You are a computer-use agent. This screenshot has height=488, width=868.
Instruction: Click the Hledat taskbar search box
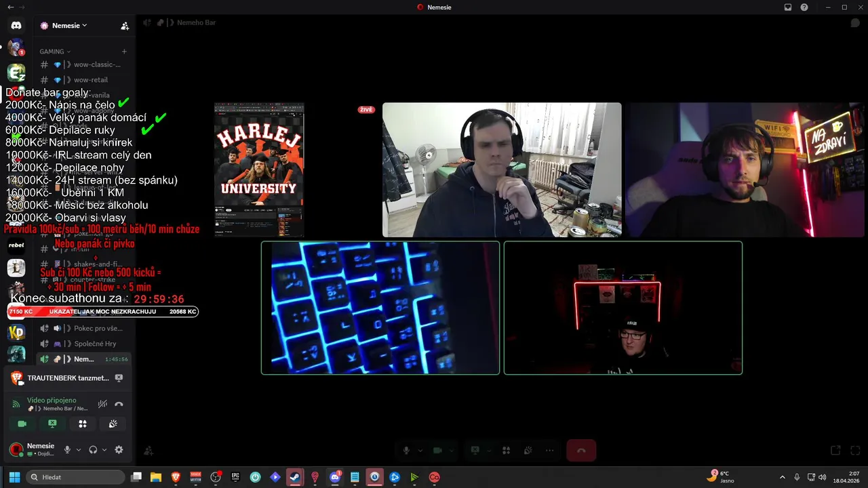tap(76, 477)
